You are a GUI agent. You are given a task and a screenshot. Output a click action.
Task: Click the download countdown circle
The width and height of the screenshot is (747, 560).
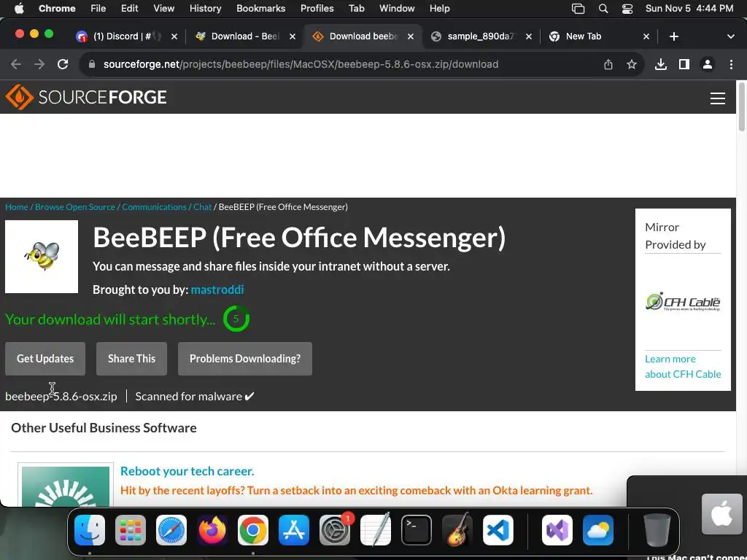[236, 319]
